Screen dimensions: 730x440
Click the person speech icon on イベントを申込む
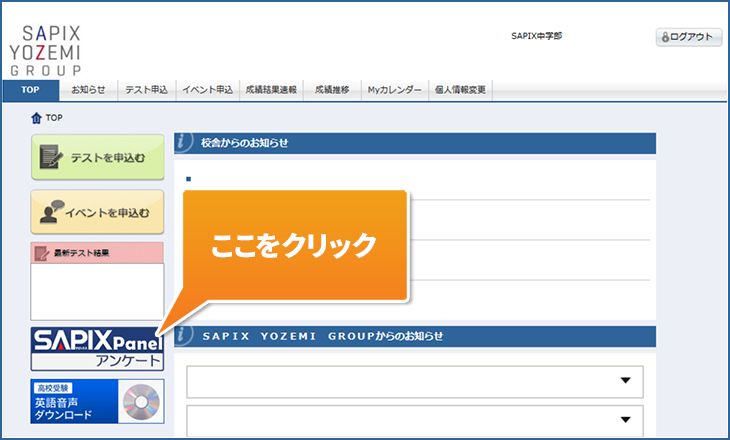52,212
